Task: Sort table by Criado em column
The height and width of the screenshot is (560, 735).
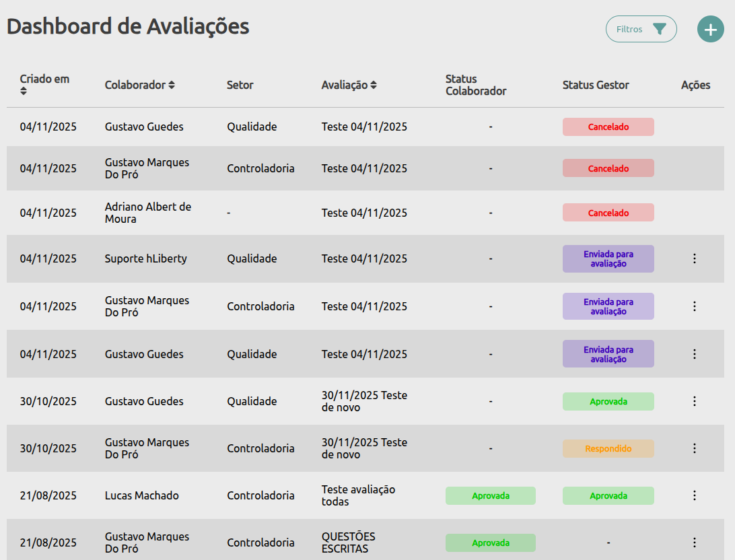Action: [24, 91]
